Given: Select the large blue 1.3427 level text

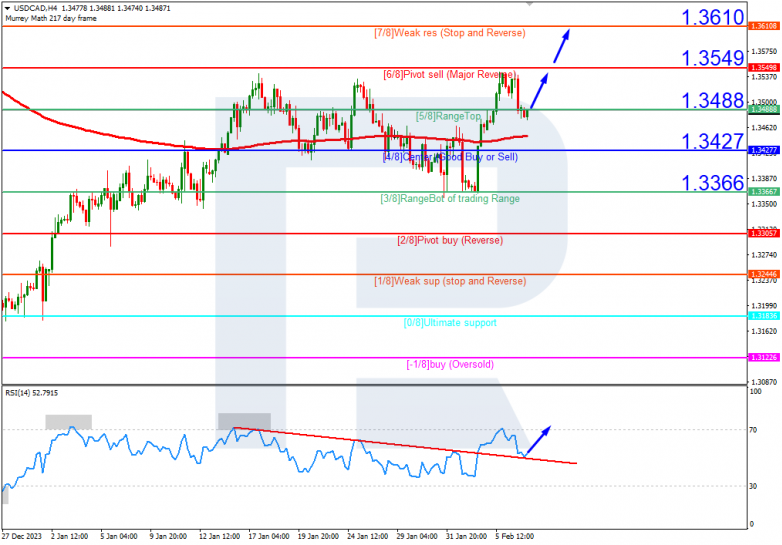Looking at the screenshot, I should [x=713, y=142].
